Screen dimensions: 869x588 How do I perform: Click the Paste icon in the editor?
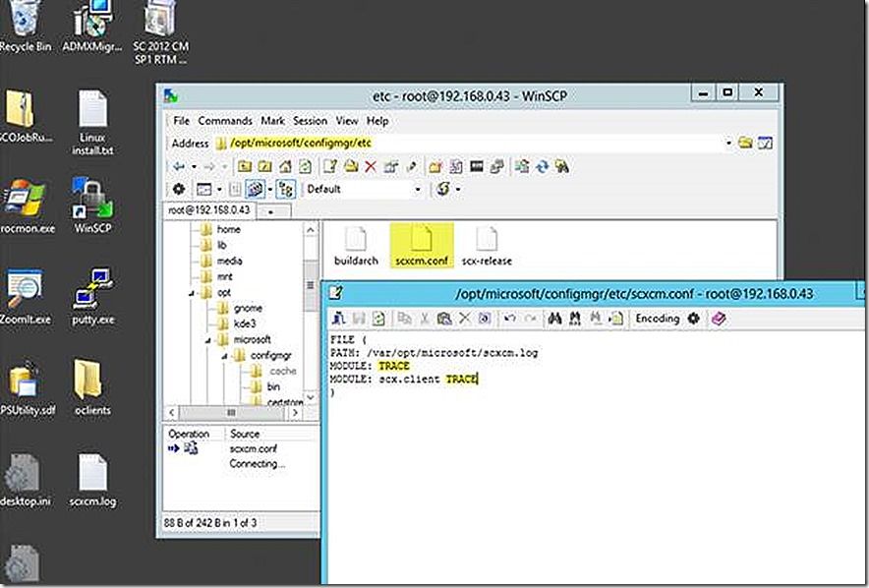pyautogui.click(x=444, y=319)
